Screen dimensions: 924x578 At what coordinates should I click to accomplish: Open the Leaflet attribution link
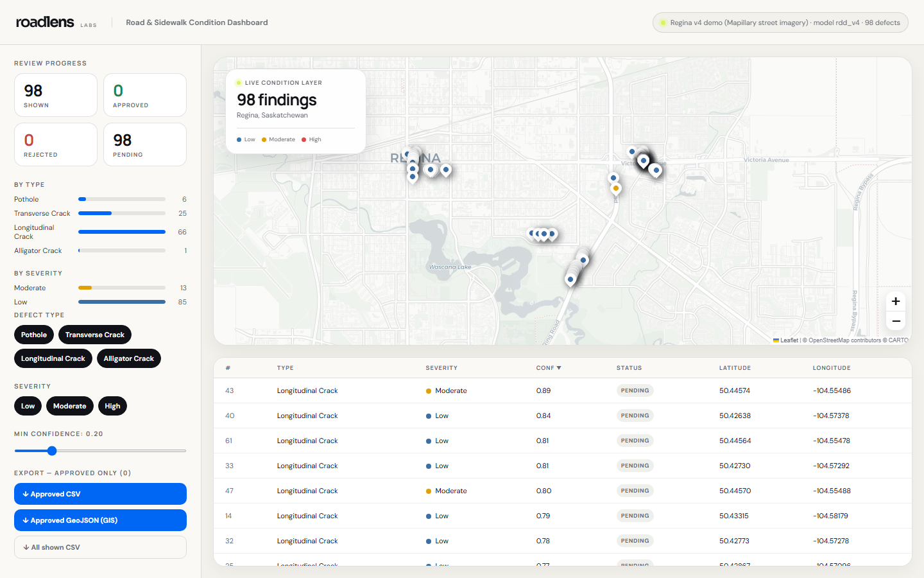click(x=785, y=340)
